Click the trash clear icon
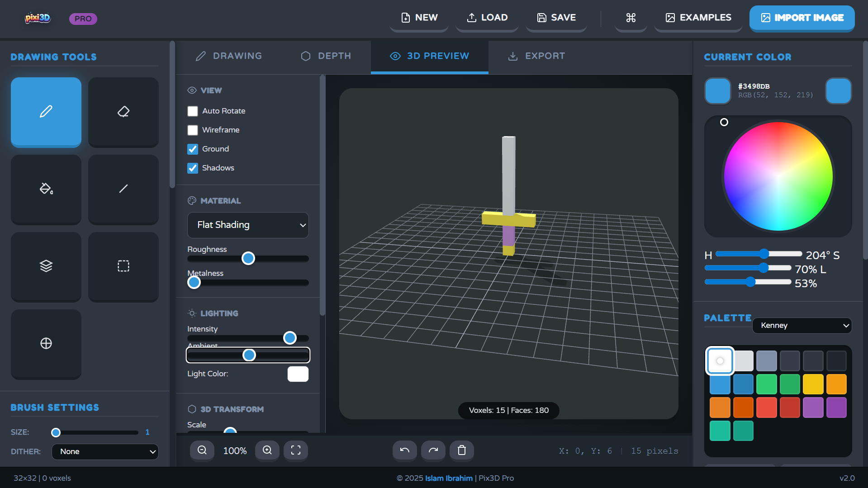Image resolution: width=868 pixels, height=488 pixels. pyautogui.click(x=462, y=450)
